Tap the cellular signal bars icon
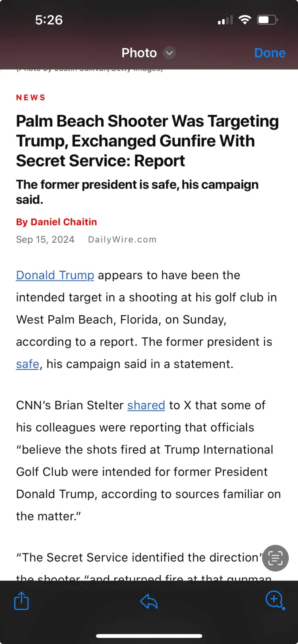This screenshot has height=644, width=298. coord(225,20)
